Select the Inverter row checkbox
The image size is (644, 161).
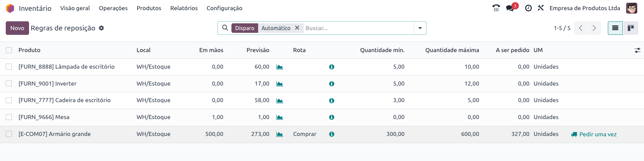9,84
